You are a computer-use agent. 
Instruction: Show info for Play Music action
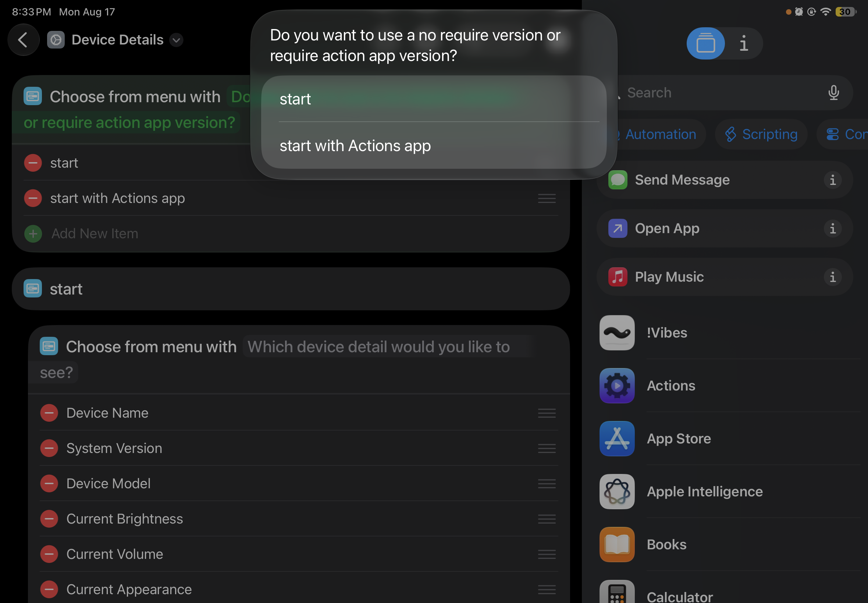click(x=832, y=277)
